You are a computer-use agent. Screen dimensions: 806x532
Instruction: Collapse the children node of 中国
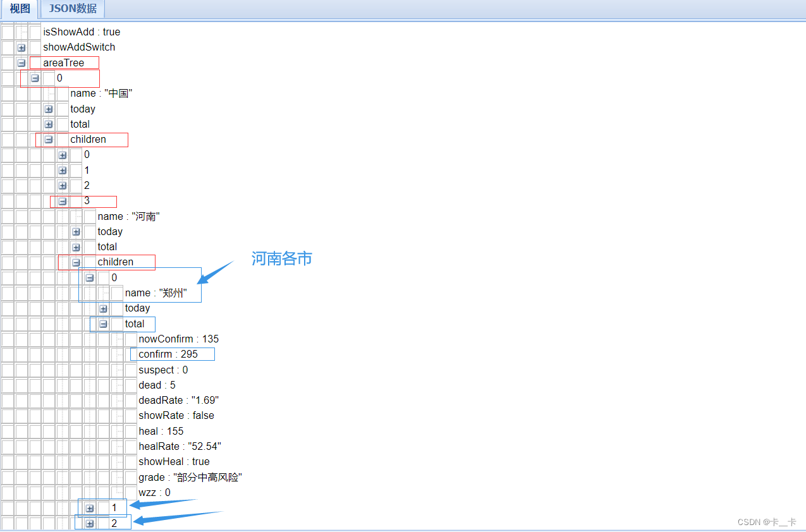click(x=49, y=140)
